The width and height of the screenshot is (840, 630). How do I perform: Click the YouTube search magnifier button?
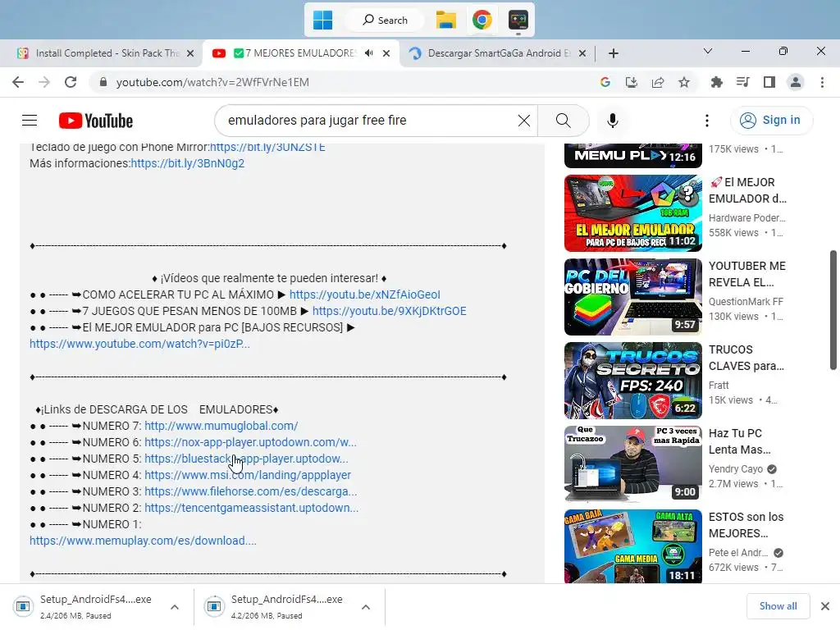tap(563, 121)
